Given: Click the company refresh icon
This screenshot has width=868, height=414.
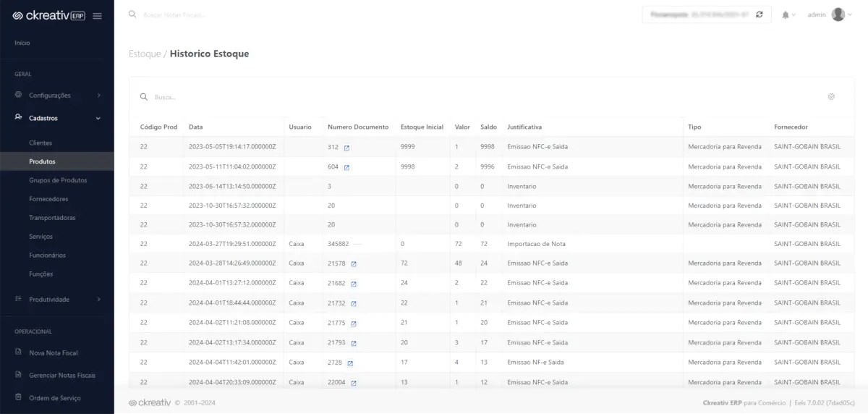Looking at the screenshot, I should 759,14.
